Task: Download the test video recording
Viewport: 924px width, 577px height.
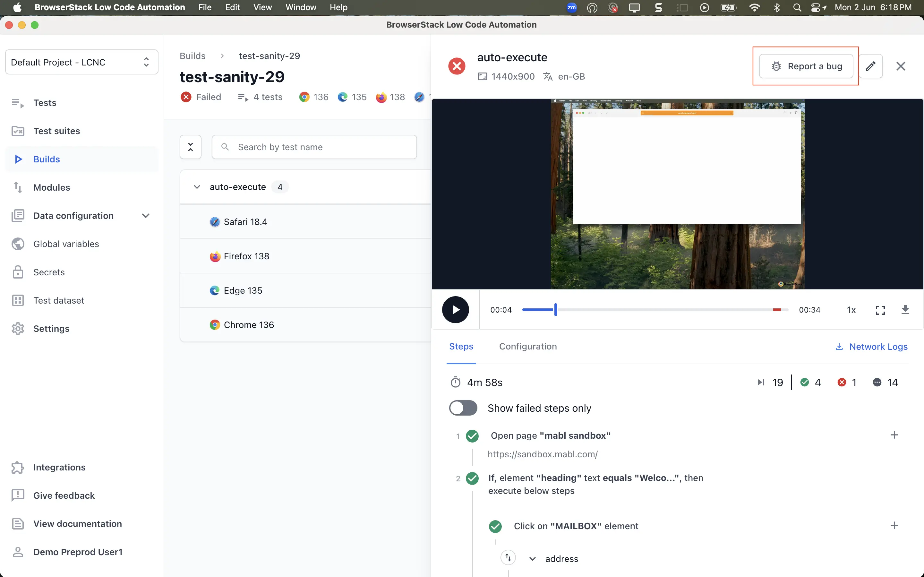Action: click(905, 309)
